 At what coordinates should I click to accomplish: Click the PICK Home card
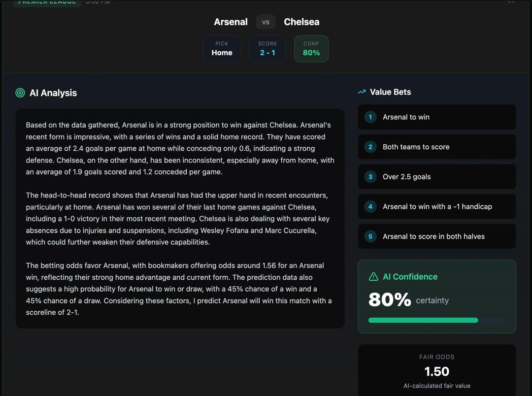pos(222,49)
